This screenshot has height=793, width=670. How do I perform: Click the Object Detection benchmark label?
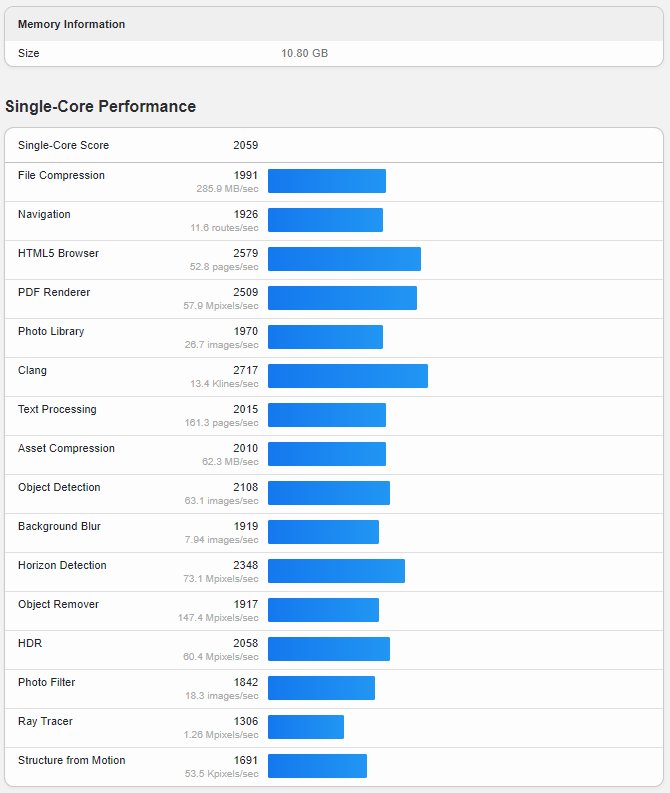(x=59, y=487)
